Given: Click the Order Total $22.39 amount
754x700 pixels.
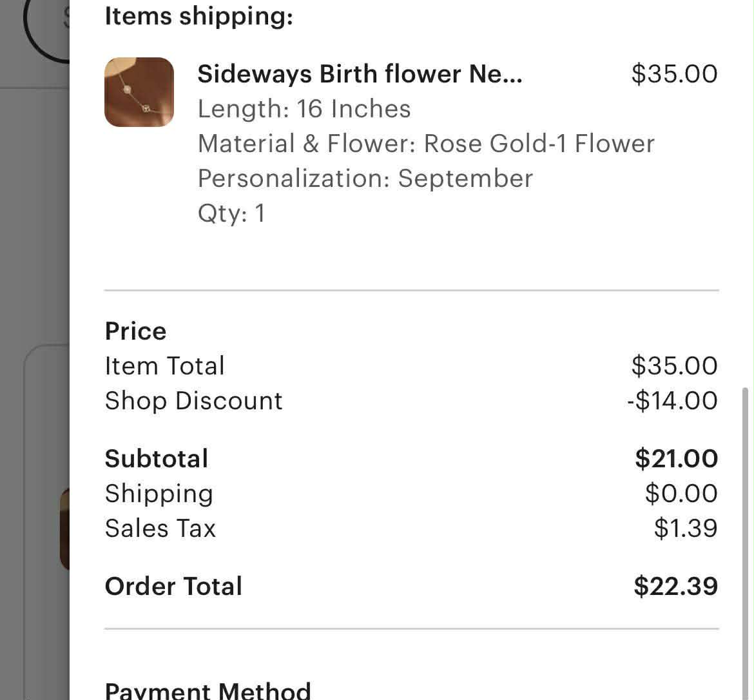Looking at the screenshot, I should click(x=675, y=587).
